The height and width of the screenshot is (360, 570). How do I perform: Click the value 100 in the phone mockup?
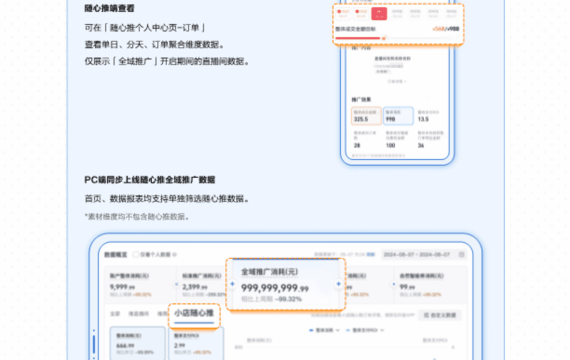[x=390, y=145]
